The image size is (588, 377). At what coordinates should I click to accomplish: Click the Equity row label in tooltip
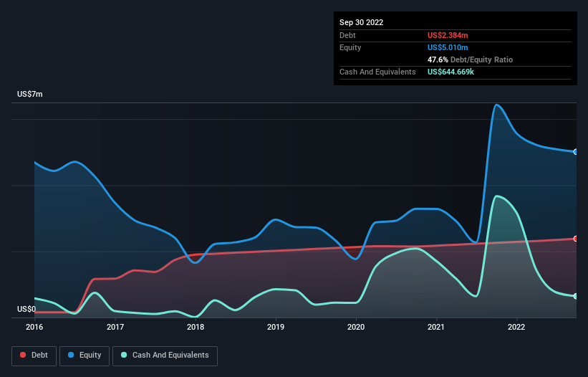[x=350, y=47]
